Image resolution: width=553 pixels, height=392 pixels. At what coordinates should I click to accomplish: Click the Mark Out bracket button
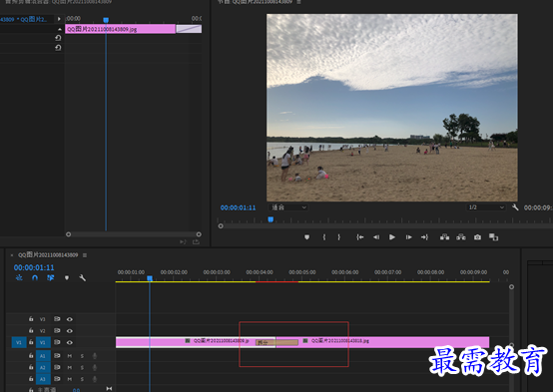(x=339, y=237)
